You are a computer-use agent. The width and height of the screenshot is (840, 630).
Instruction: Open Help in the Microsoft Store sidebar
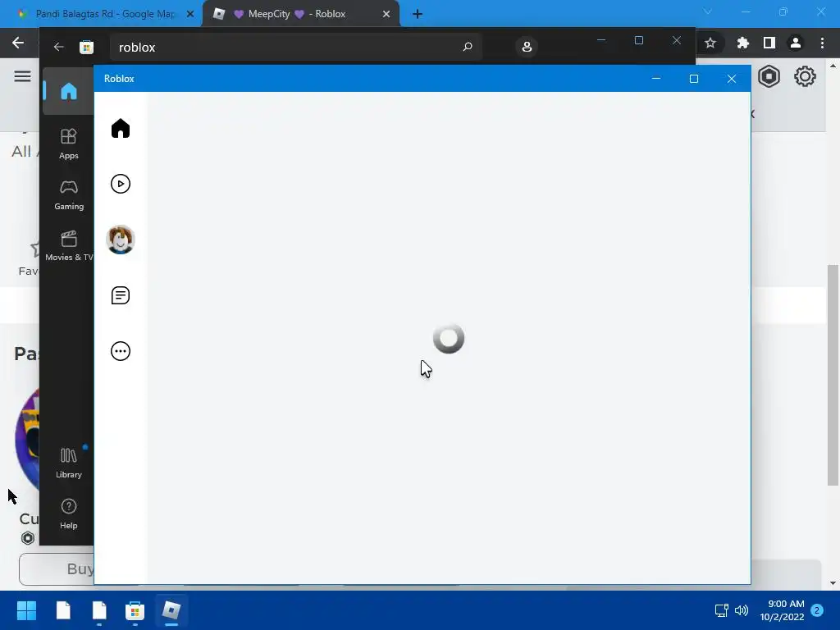[69, 514]
